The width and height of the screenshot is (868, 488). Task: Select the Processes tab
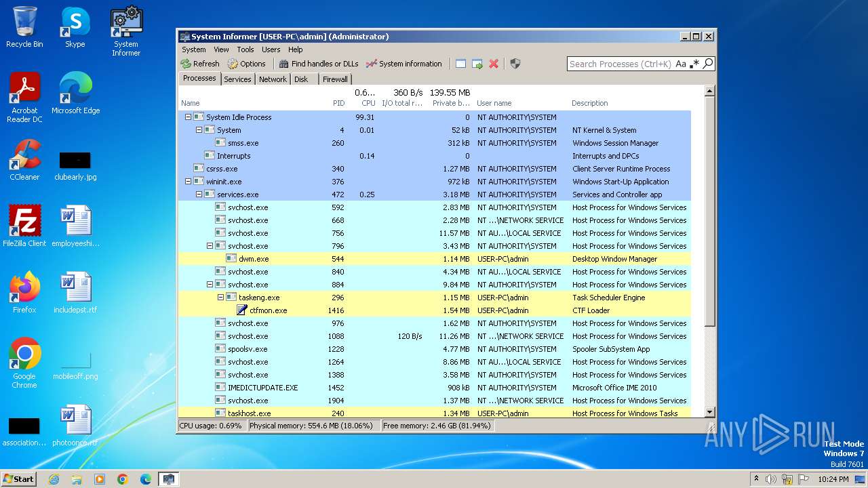click(x=199, y=78)
